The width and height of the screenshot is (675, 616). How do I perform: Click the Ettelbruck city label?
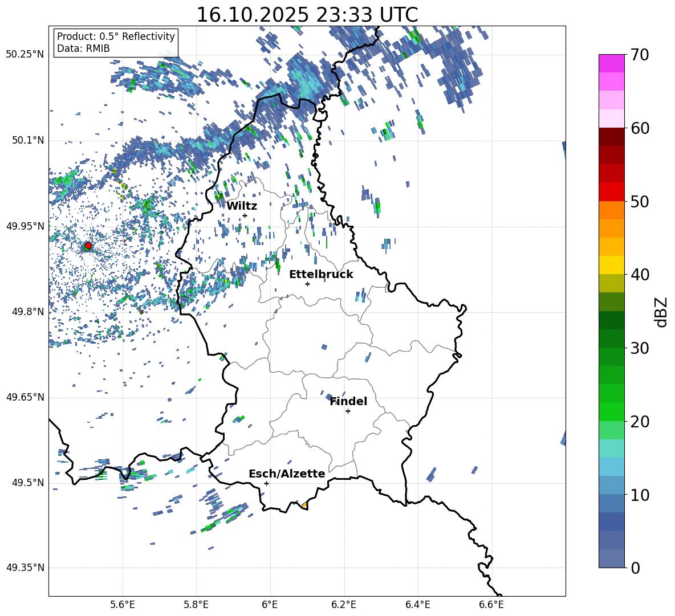pos(321,275)
